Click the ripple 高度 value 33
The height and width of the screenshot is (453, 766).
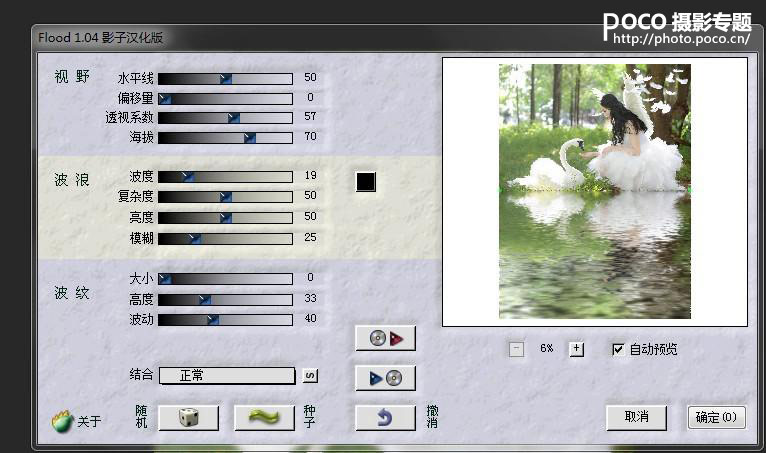pos(310,298)
